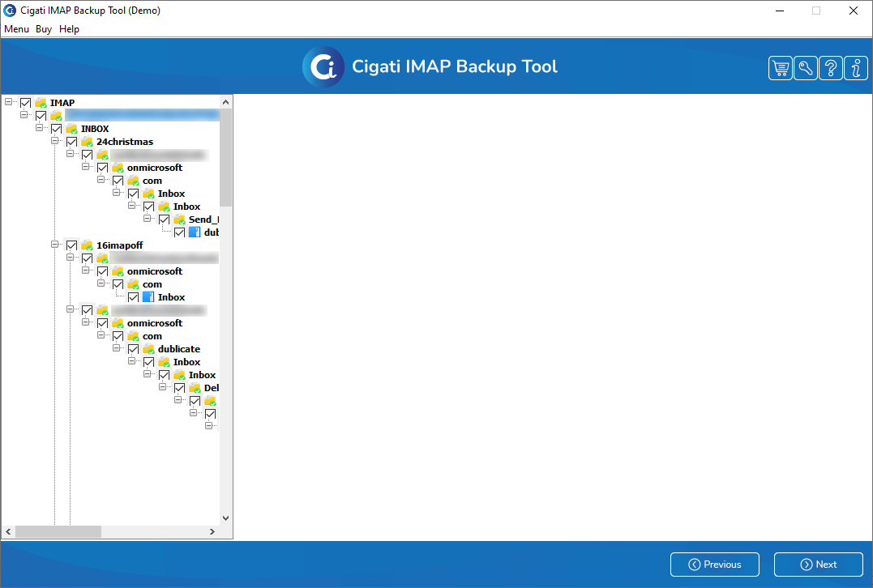This screenshot has height=588, width=873.
Task: Click the dublicate folder icon
Action: coord(148,349)
